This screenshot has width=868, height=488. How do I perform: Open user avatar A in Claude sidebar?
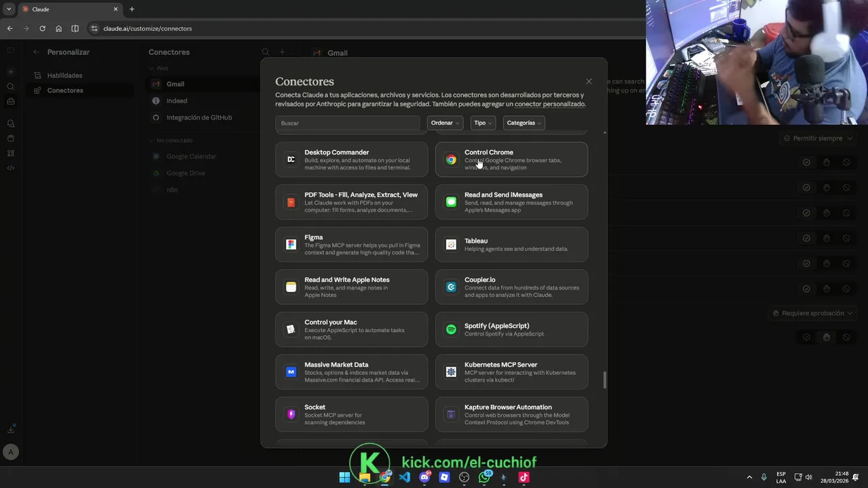(10, 451)
